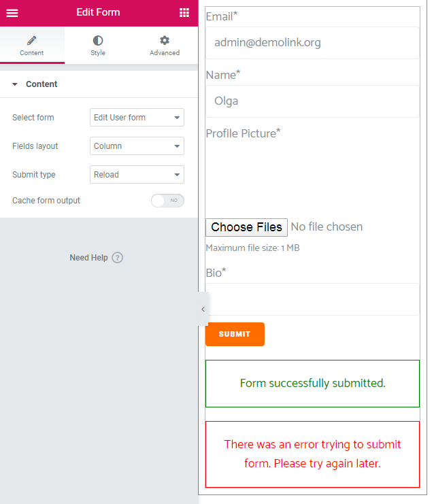Click the Need Help question mark icon
The image size is (434, 504).
(x=118, y=258)
